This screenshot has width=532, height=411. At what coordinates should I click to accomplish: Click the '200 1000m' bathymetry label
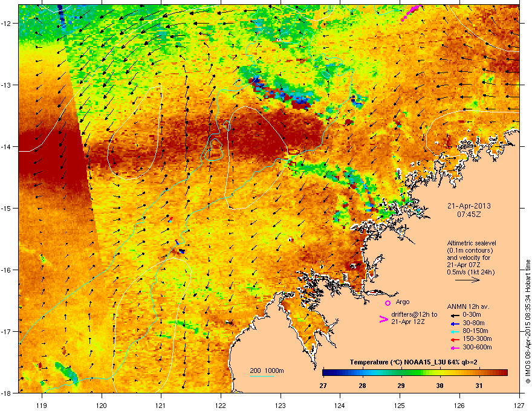pyautogui.click(x=267, y=371)
